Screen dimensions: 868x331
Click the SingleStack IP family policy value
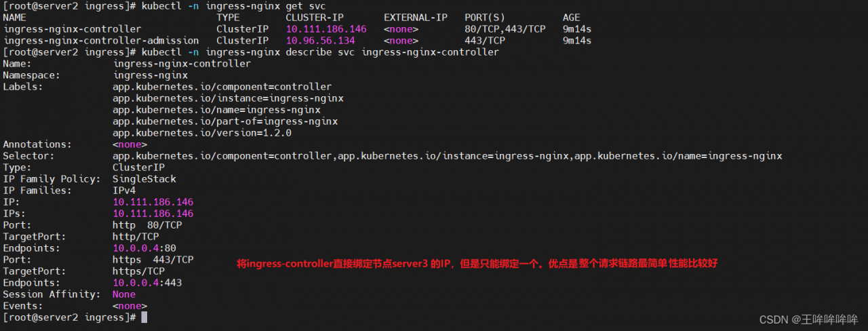click(144, 179)
